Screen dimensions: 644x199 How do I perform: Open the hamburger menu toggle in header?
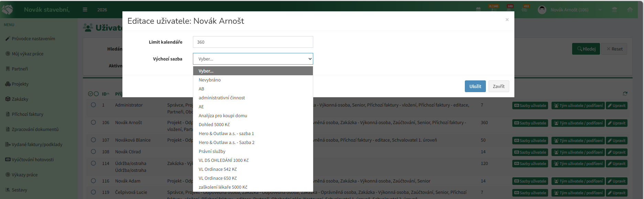coord(85,10)
